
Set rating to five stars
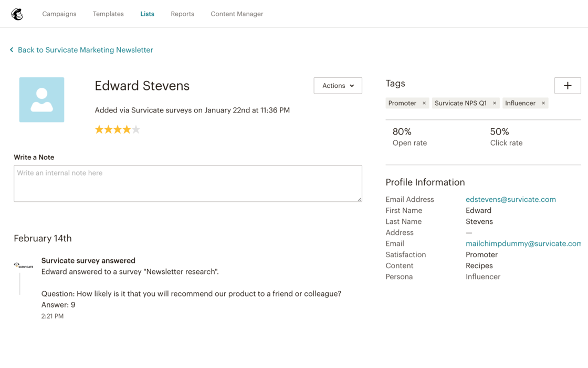[x=136, y=130]
